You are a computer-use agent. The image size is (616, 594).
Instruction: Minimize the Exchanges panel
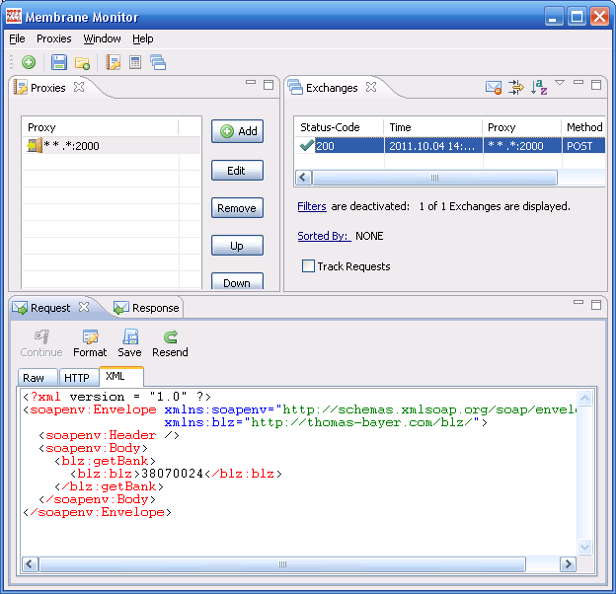pos(578,82)
